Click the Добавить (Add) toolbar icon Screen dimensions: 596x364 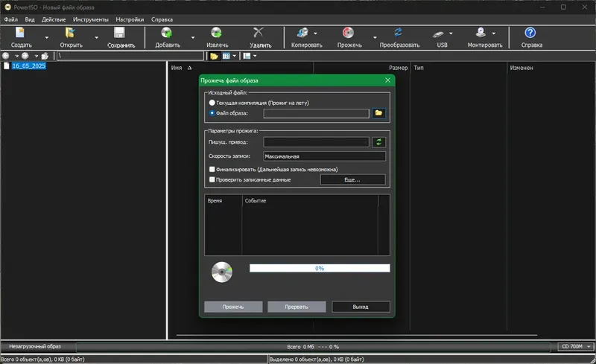click(x=166, y=33)
